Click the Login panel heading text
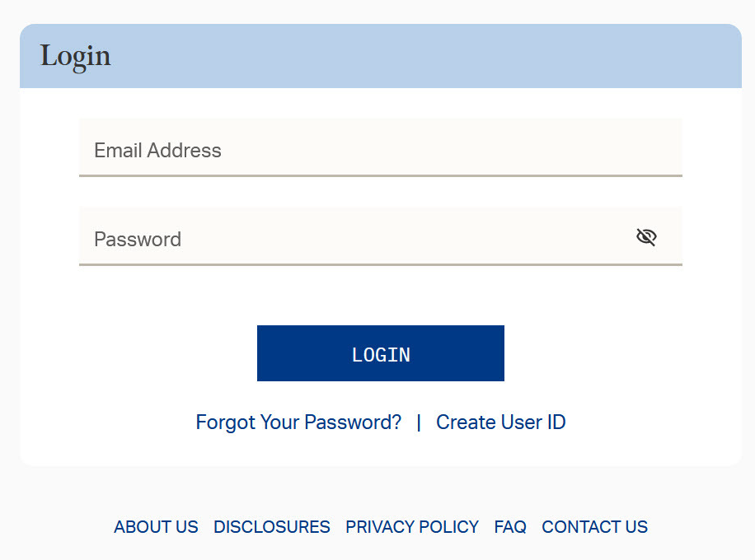Screen dimensions: 755x560 click(75, 56)
